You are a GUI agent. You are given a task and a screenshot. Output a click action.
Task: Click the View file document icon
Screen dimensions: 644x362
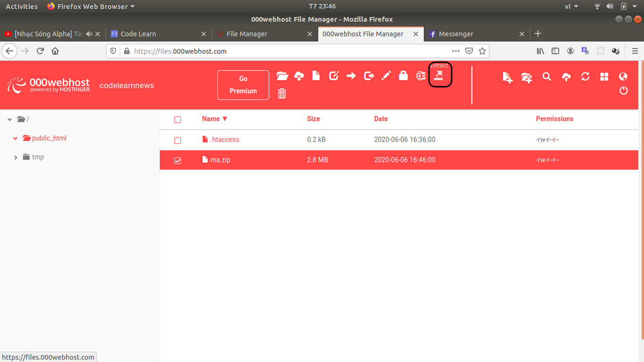(316, 75)
